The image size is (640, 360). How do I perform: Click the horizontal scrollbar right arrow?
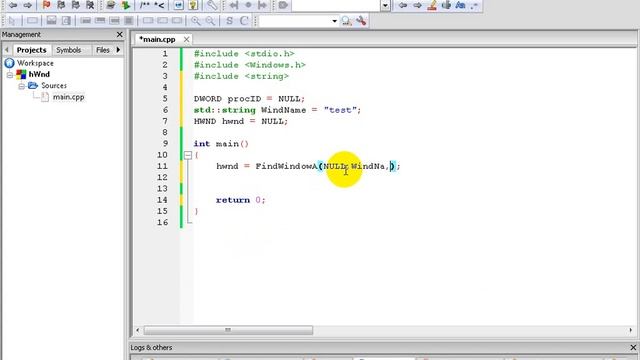coord(631,330)
